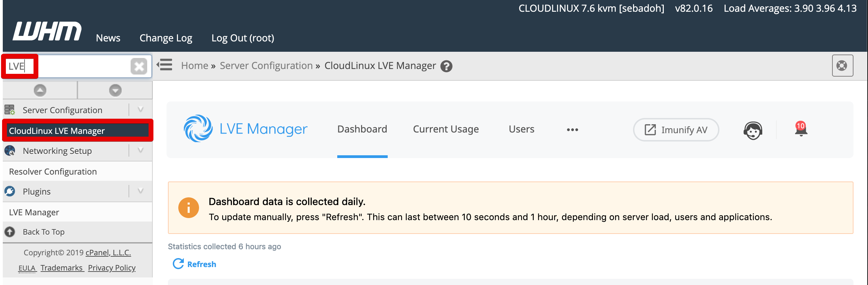Click 'Statistics collected 6 hours ago' text
This screenshot has width=868, height=285.
(x=224, y=246)
